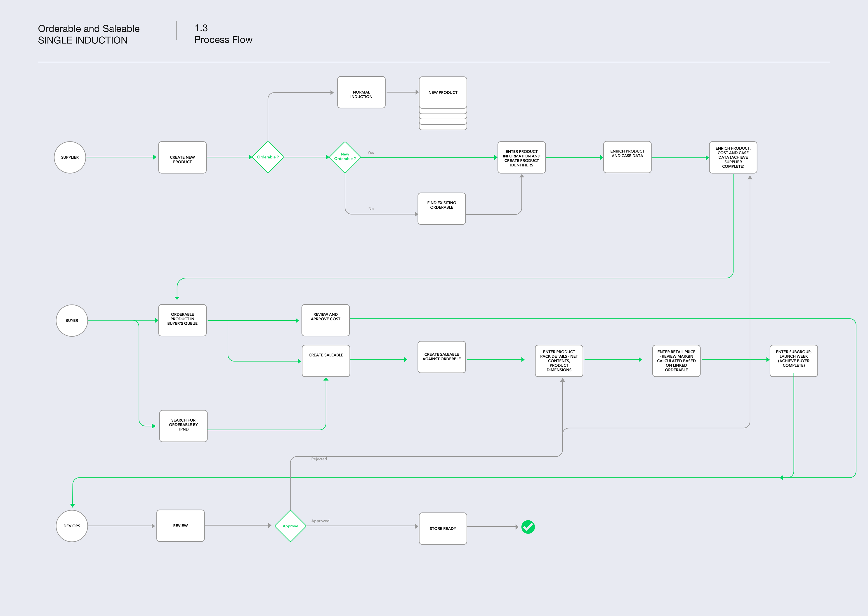Select the FIND EXISITING ORDERABLE box
Viewport: 868px width, 616px height.
[441, 209]
